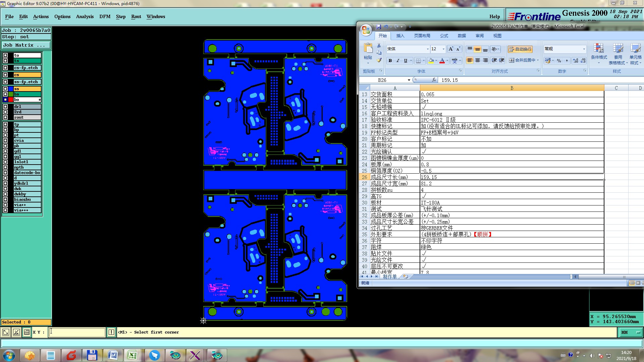Screen dimensions: 644x362
Task: Toggle checkbox for the drl layer
Action: click(5, 107)
